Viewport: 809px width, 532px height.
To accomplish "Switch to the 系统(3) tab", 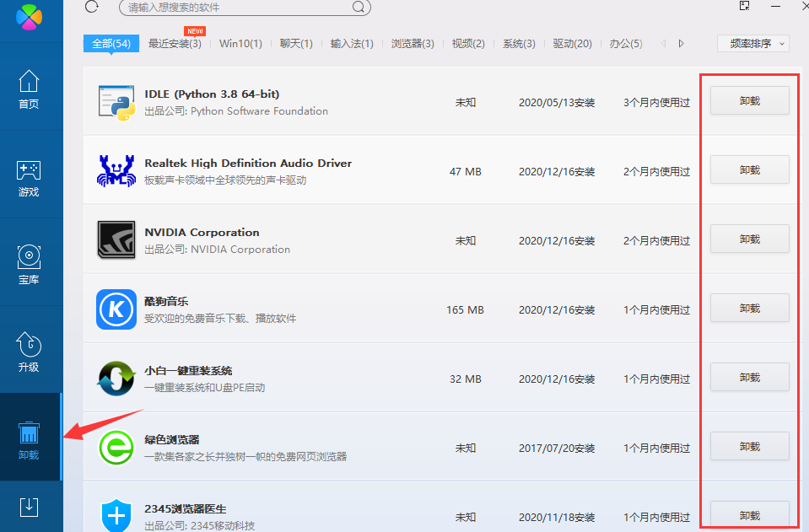I will [x=519, y=44].
